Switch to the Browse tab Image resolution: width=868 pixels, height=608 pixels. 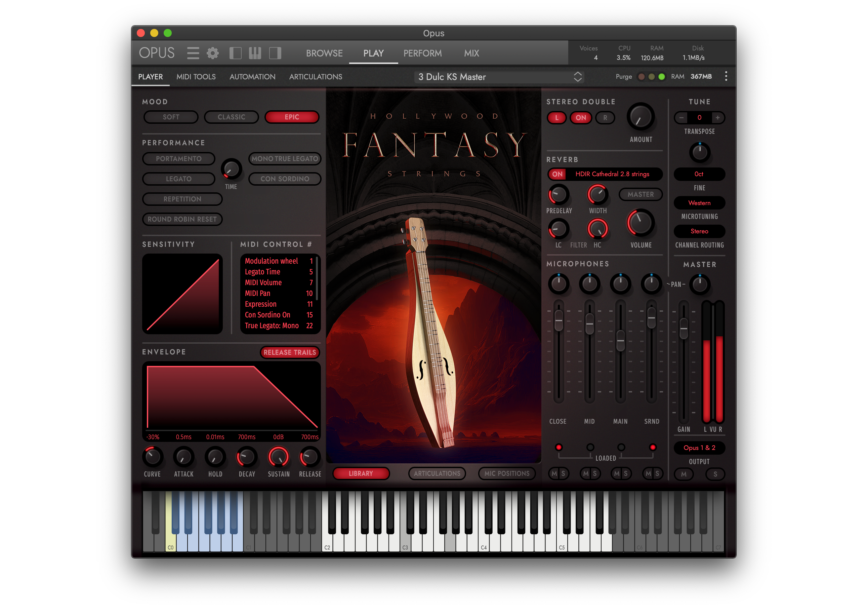[x=324, y=53]
